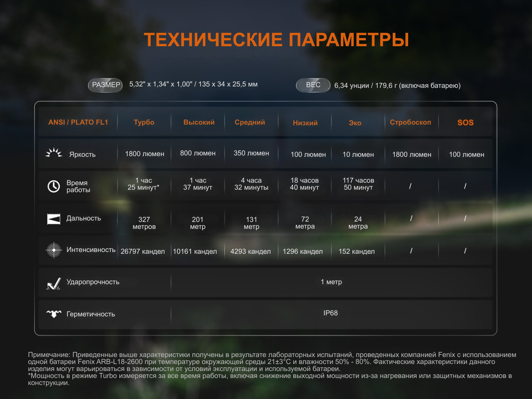Image resolution: width=532 pixels, height=399 pixels.
Task: Click the impact resistance icon beside Ударопрочность
Action: 54,283
